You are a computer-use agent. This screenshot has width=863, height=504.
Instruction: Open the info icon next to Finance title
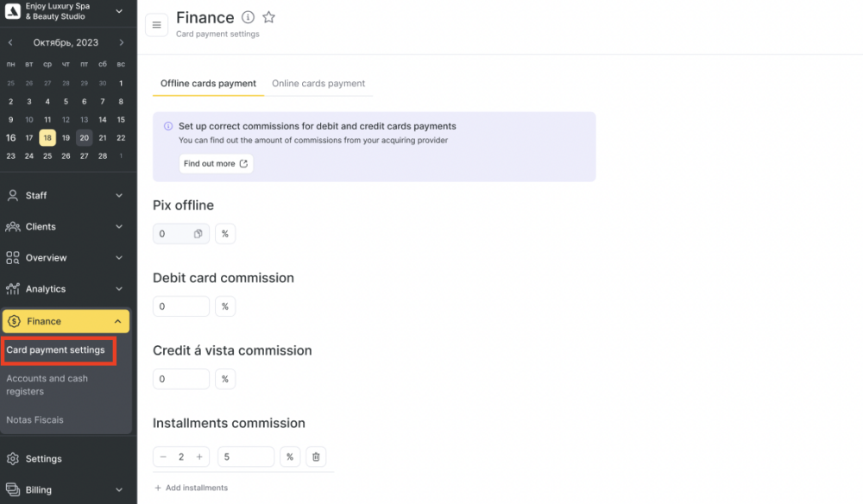(249, 17)
